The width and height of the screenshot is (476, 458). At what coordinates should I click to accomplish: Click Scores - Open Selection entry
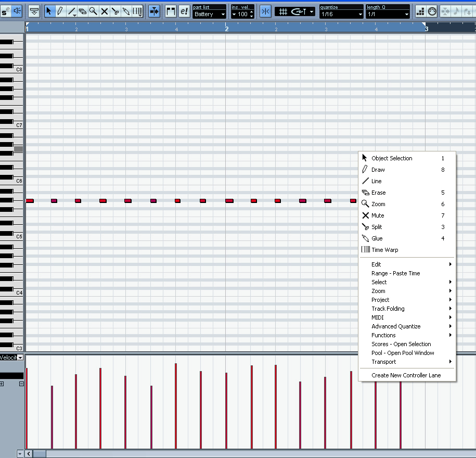(407, 344)
